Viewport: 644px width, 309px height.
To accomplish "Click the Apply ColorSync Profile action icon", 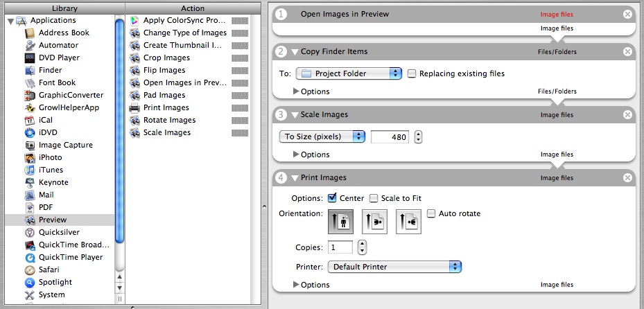I will click(x=134, y=21).
